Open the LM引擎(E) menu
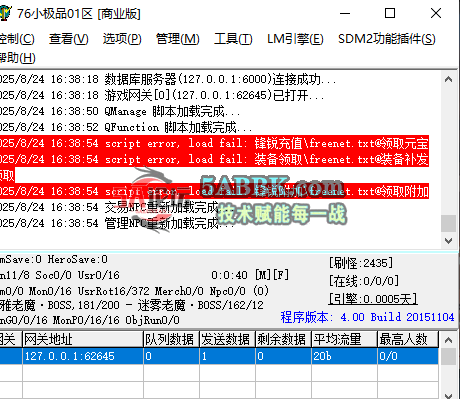Viewport: 460px width, 399px height. (295, 39)
